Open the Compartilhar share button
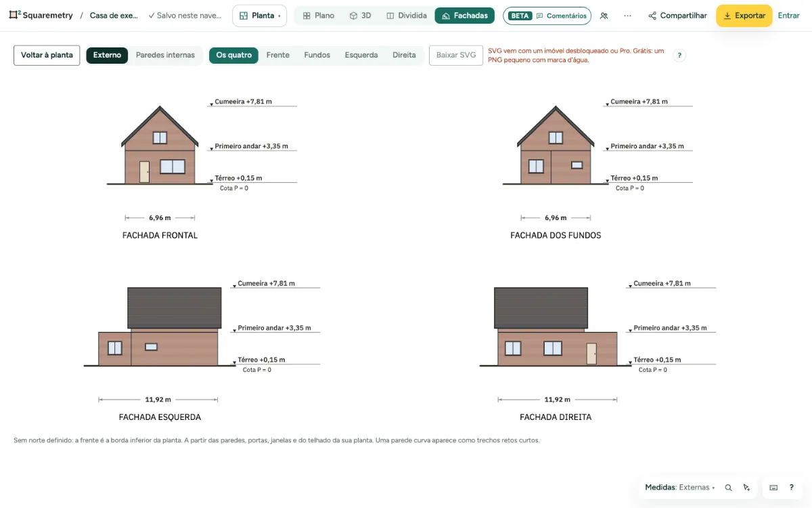This screenshot has width=812, height=508. pyautogui.click(x=677, y=16)
